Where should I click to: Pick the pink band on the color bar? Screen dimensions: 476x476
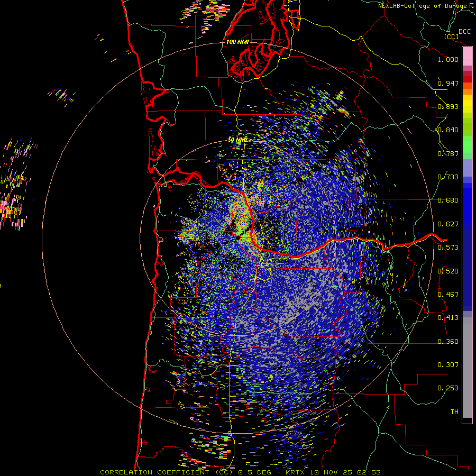click(x=467, y=56)
